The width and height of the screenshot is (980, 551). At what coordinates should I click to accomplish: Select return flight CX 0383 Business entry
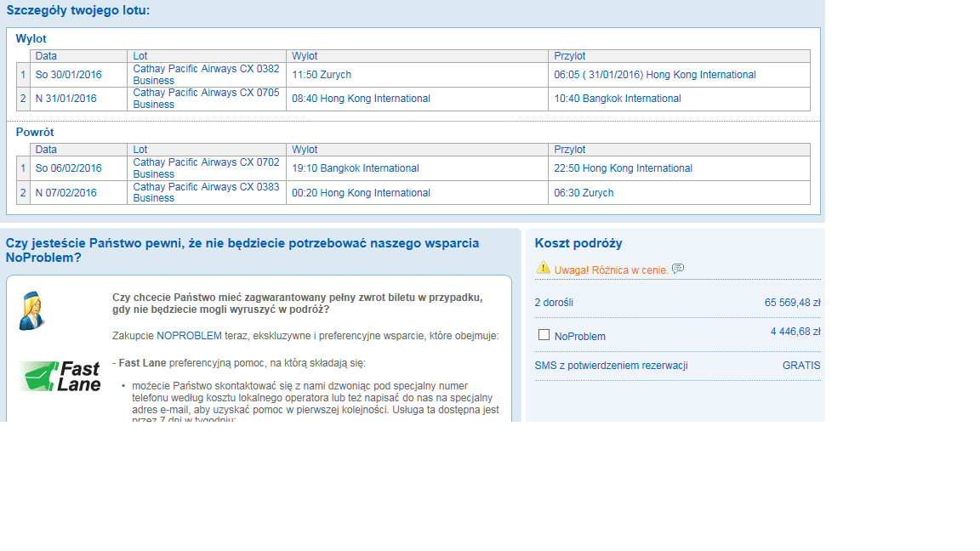point(413,192)
